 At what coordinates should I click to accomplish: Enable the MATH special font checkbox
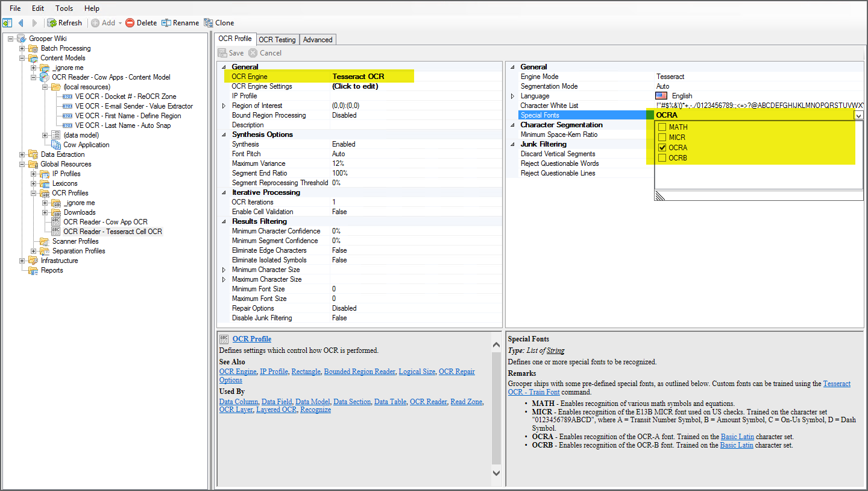tap(662, 127)
